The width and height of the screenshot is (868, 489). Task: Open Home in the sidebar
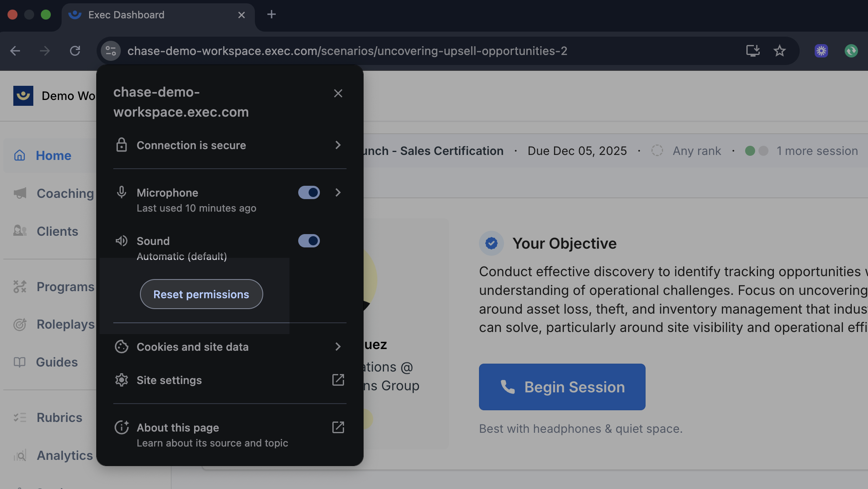pos(53,155)
